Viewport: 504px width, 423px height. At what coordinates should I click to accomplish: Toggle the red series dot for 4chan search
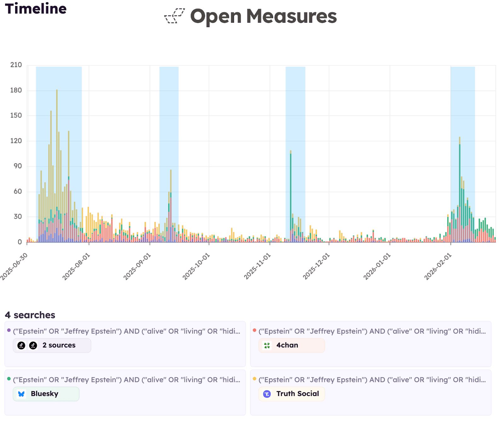[254, 331]
